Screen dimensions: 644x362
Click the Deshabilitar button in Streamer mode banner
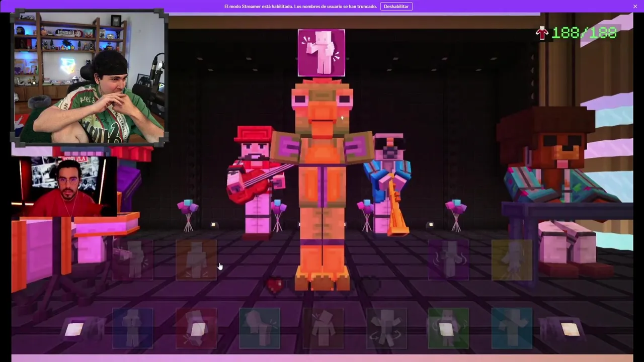[x=396, y=7]
